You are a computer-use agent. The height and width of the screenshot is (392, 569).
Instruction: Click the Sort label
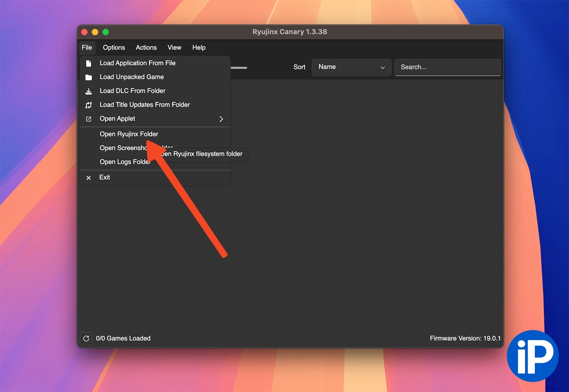pos(299,67)
